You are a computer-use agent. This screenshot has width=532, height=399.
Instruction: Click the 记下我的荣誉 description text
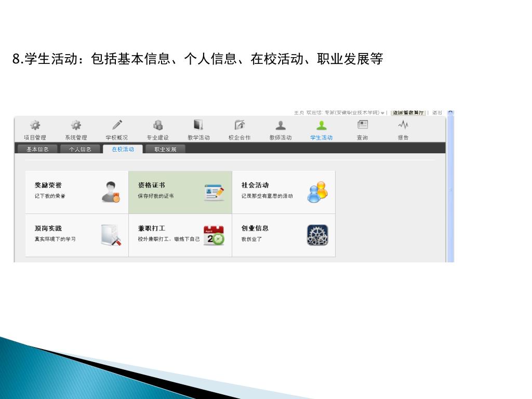pyautogui.click(x=50, y=196)
